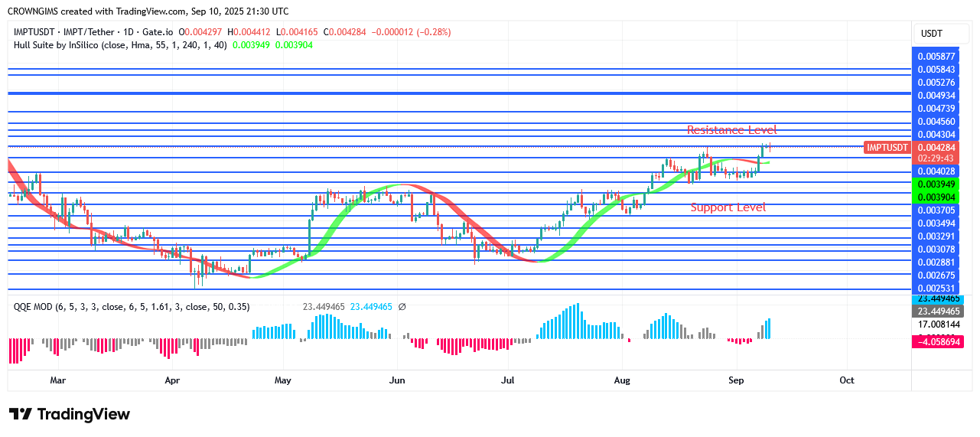980x437 pixels.
Task: Click the Oct label on time axis
Action: [x=847, y=380]
